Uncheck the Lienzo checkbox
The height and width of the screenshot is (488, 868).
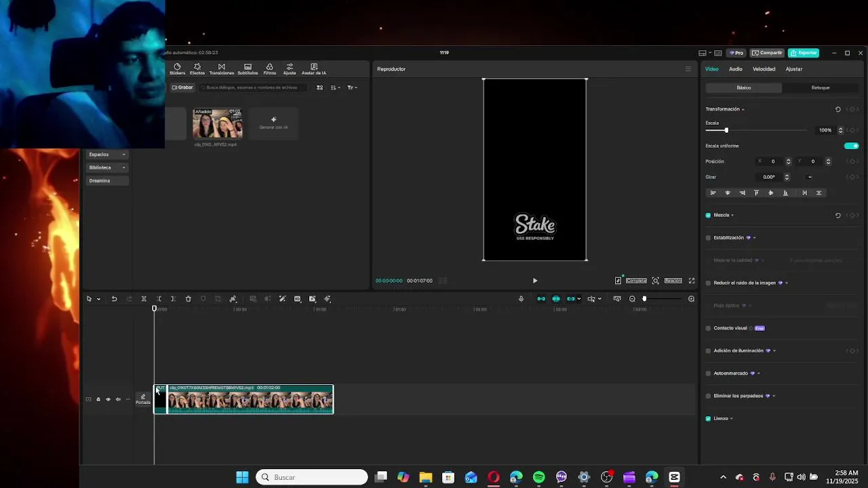(708, 419)
